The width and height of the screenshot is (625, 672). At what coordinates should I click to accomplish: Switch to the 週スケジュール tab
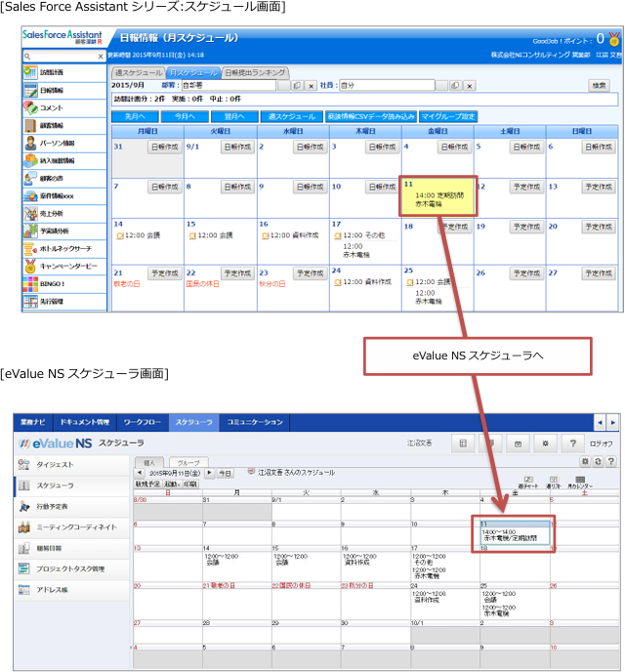point(139,72)
